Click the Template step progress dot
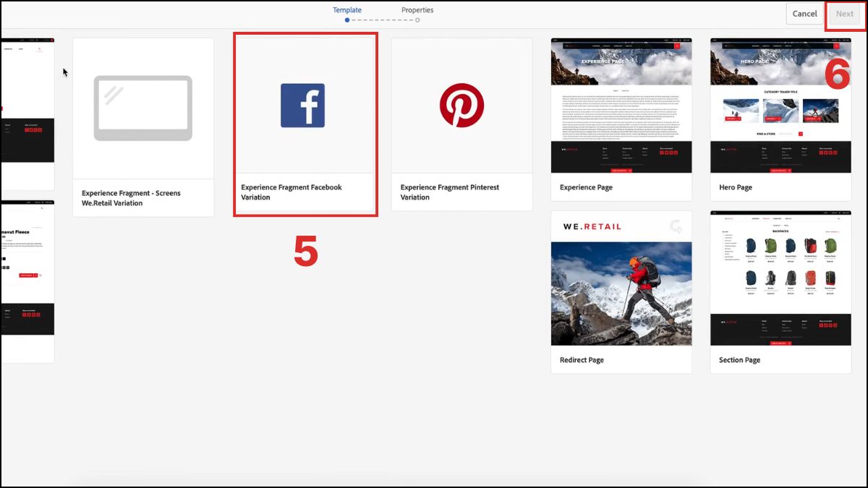This screenshot has width=868, height=488. coord(347,20)
